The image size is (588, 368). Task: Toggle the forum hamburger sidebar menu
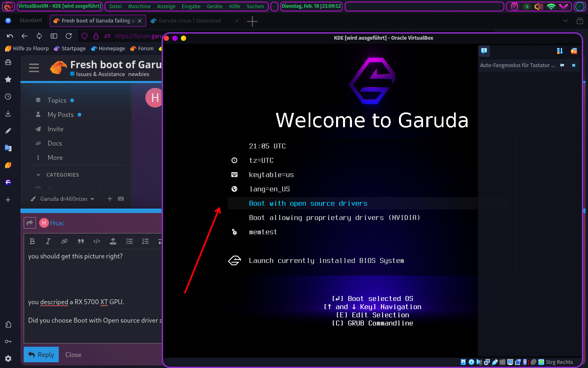(34, 68)
